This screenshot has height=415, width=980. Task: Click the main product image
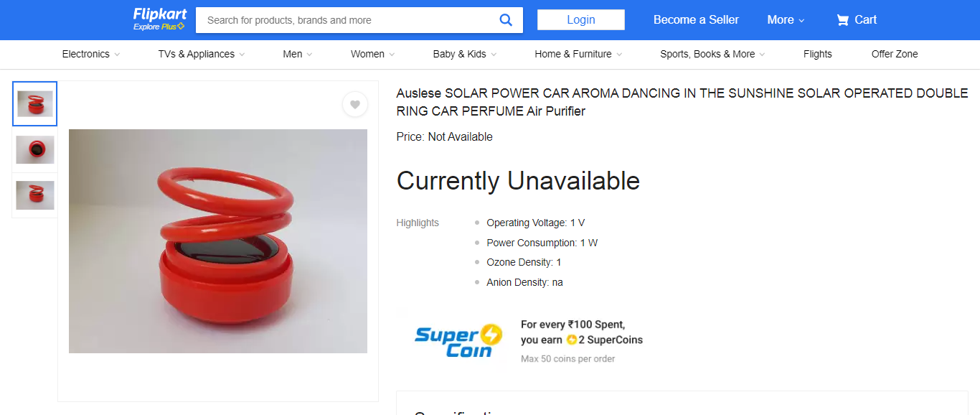[218, 241]
